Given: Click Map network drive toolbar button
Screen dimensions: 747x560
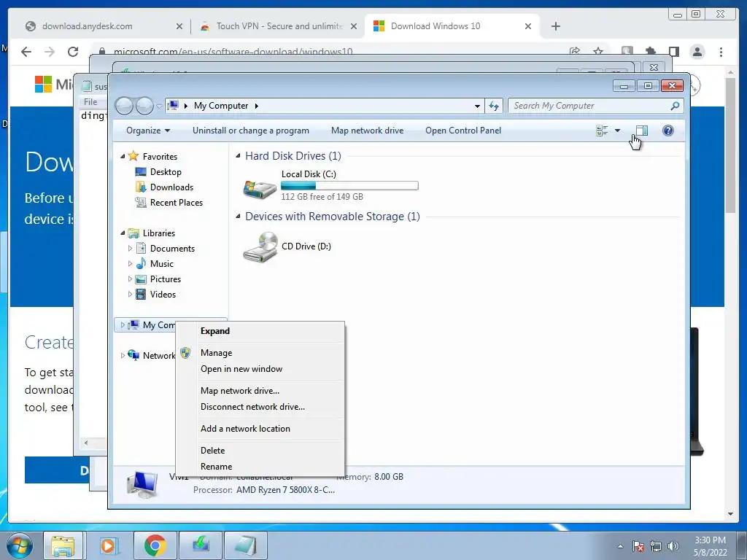Looking at the screenshot, I should tap(367, 131).
